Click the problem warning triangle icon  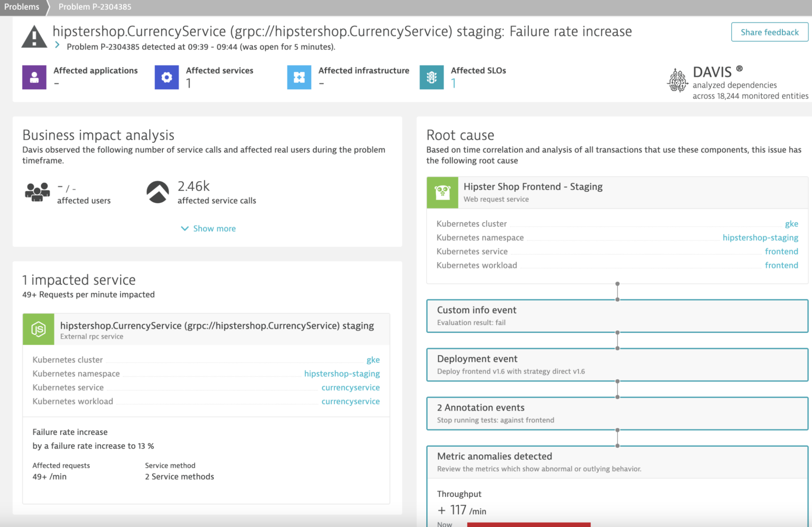pos(34,36)
